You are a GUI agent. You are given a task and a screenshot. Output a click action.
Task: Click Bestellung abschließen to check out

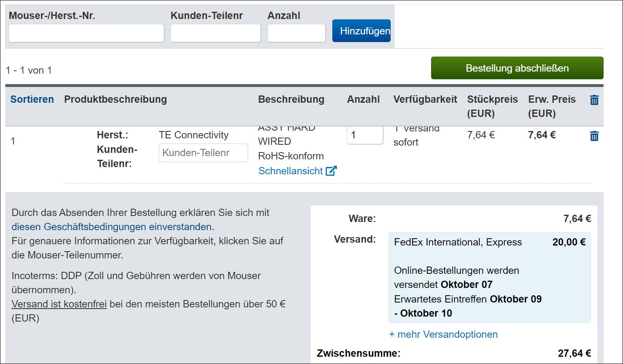click(517, 68)
